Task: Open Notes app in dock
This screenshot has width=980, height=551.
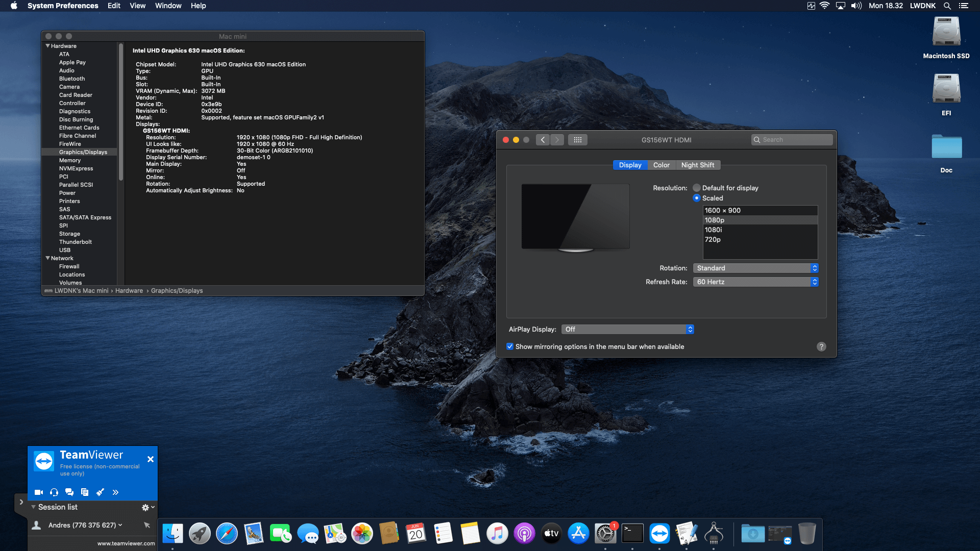Action: (470, 534)
